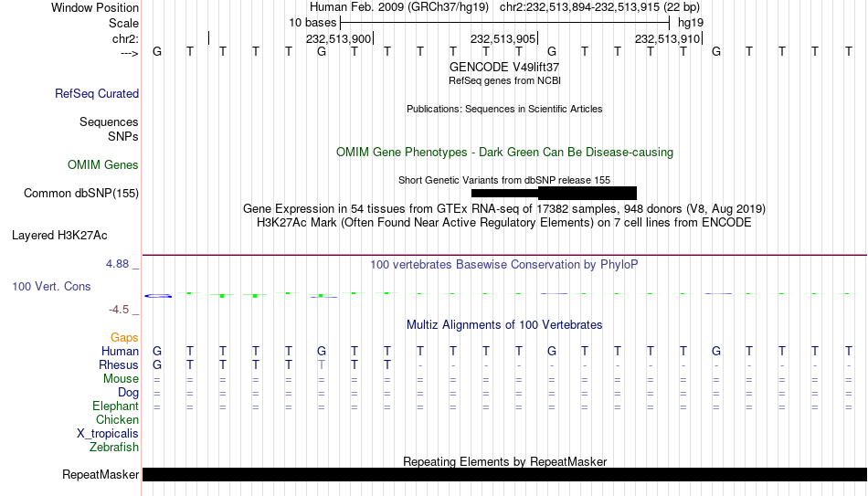Image resolution: width=868 pixels, height=496 pixels.
Task: Click the RefSeq genes from NCBI title
Action: [504, 80]
